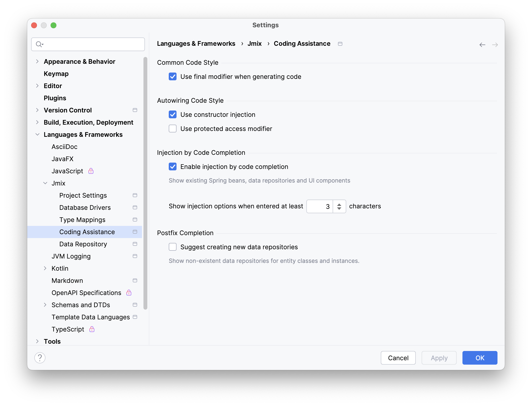
Task: Click the lock icon beside TypeScript
Action: (x=92, y=329)
